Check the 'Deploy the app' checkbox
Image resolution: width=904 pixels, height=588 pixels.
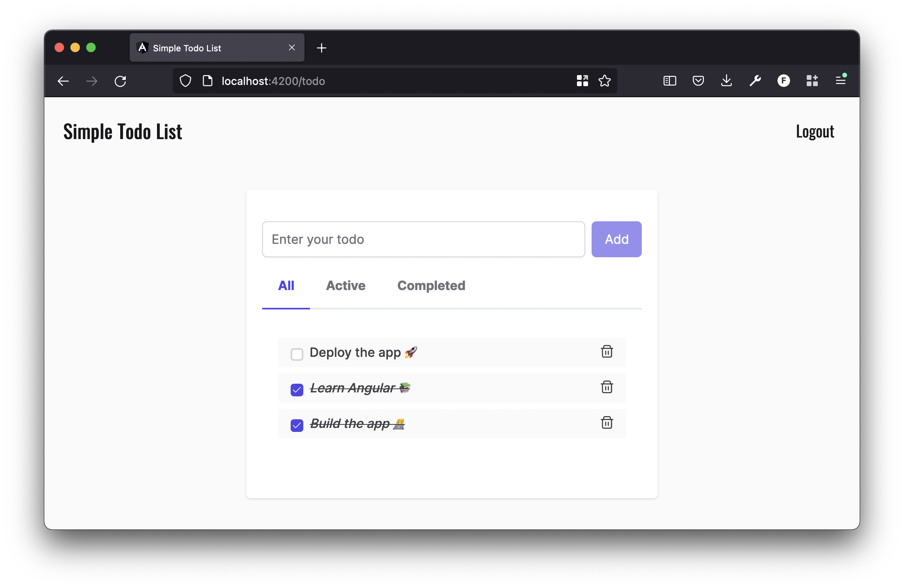point(297,354)
